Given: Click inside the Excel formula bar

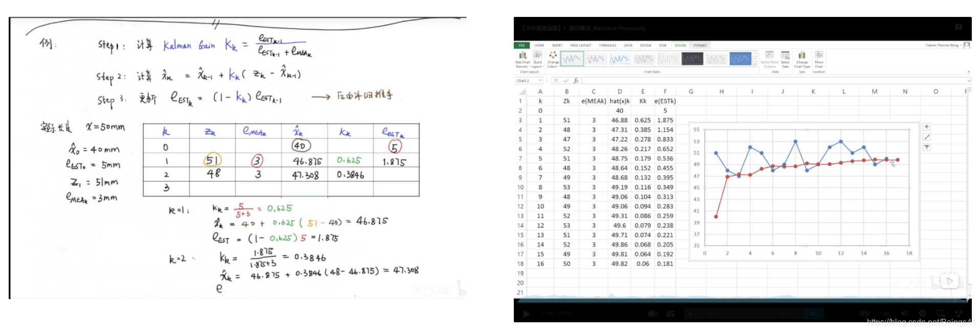Looking at the screenshot, I should 774,80.
